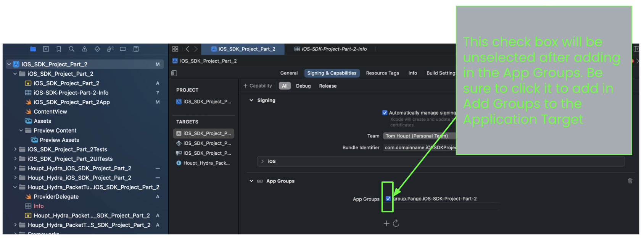
Task: Click the trash icon for App Groups
Action: pos(630,181)
